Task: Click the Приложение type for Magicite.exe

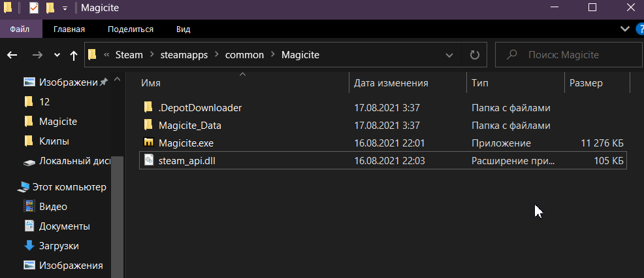Action: [501, 143]
